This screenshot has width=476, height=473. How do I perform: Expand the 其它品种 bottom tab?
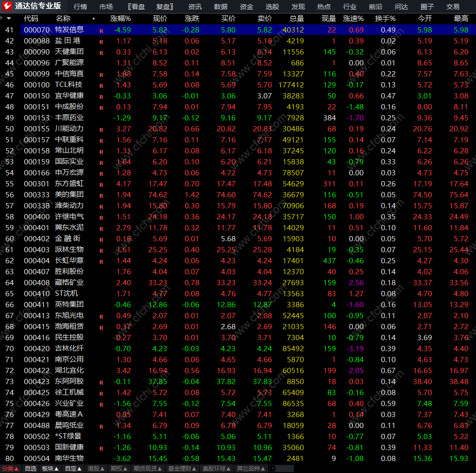pyautogui.click(x=251, y=468)
